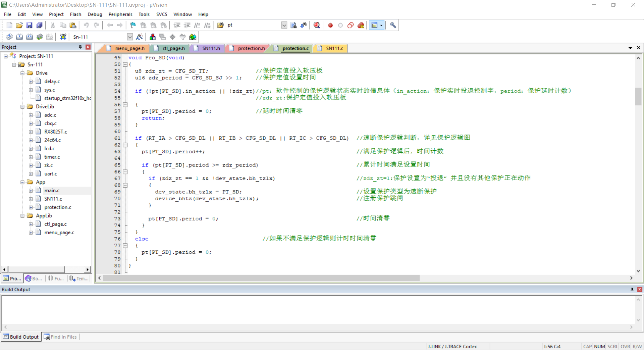Viewport: 644px width, 350px height.
Task: Open the SVCS menu
Action: [x=162, y=14]
